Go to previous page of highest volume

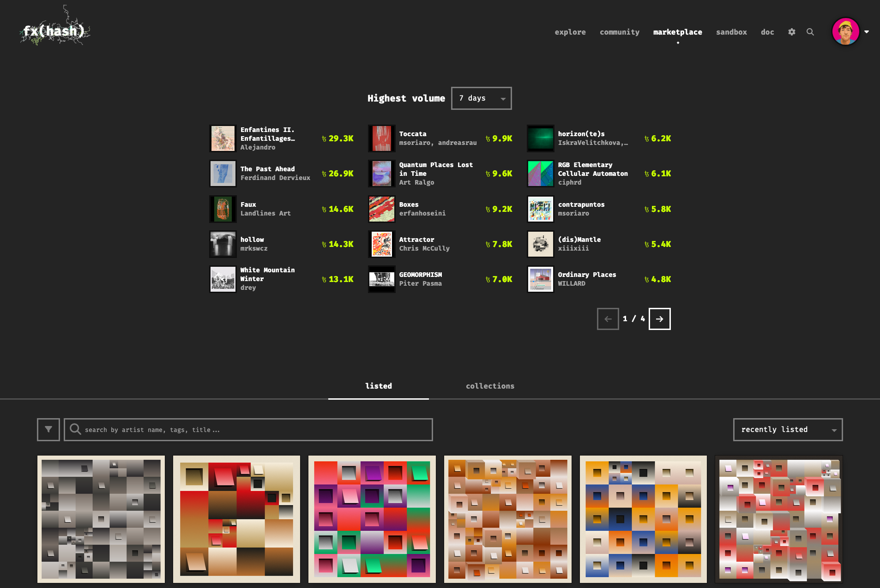tap(608, 319)
